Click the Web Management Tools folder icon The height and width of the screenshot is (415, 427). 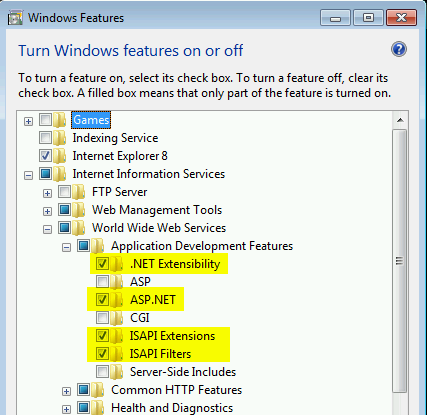pyautogui.click(x=79, y=210)
